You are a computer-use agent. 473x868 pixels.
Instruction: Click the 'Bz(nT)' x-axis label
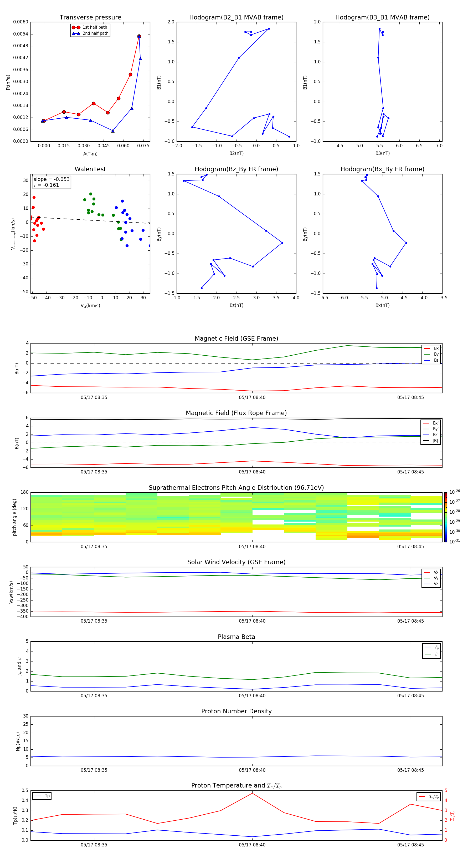[x=236, y=305]
